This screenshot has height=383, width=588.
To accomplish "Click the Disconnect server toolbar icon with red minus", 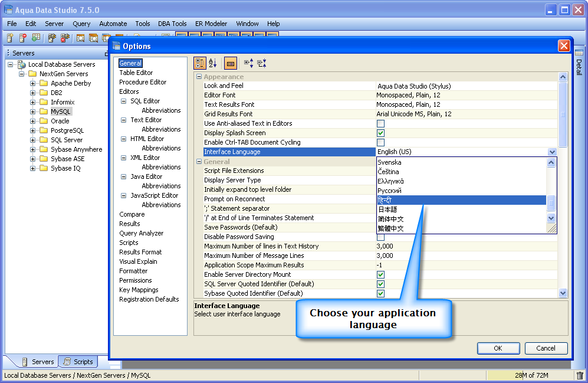I will coord(65,38).
